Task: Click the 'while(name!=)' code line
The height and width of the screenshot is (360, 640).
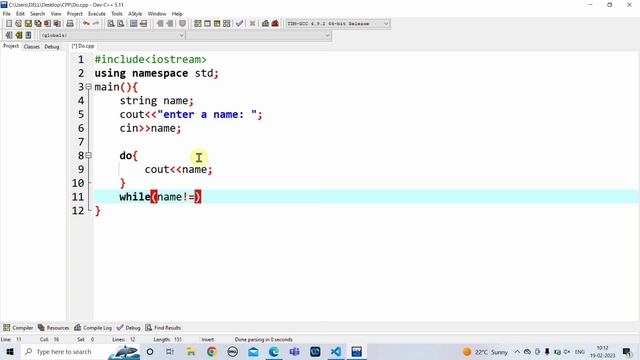Action: click(x=160, y=197)
